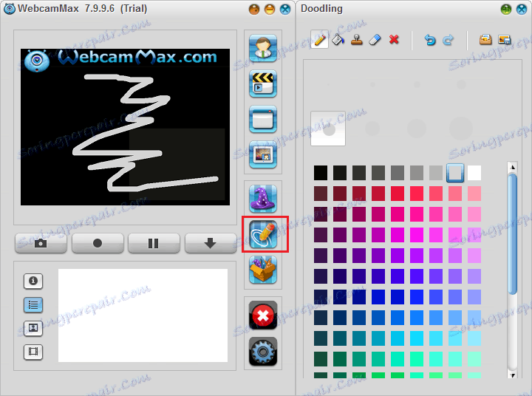Select the stamp tool

[x=357, y=40]
